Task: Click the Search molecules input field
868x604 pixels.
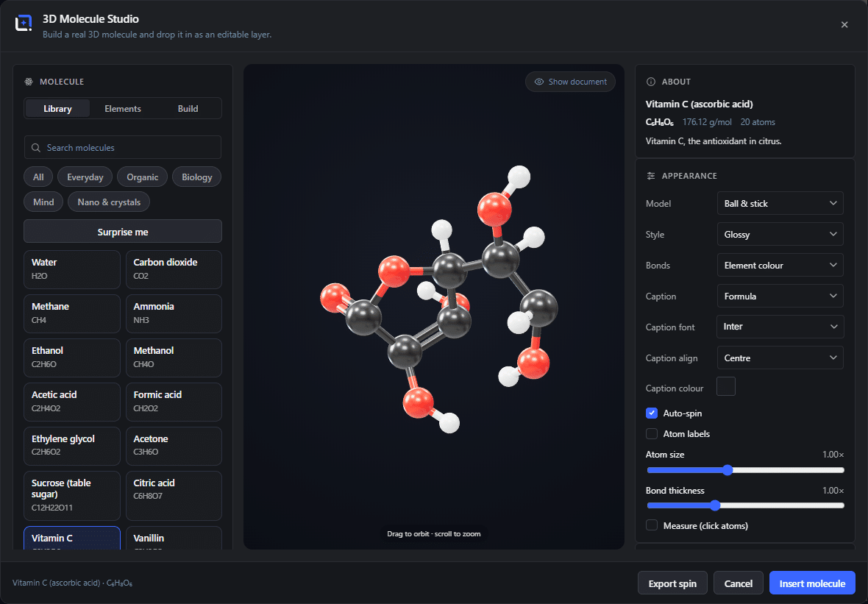Action: (x=123, y=148)
